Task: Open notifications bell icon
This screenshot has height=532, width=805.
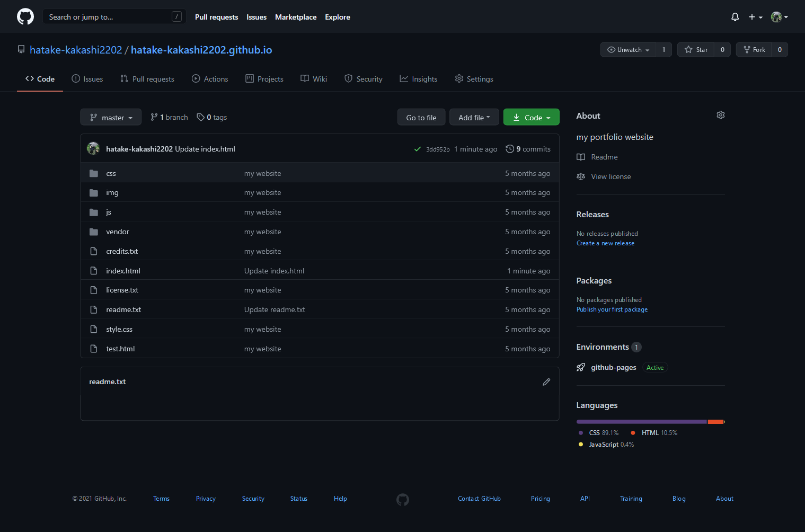Action: pos(735,17)
